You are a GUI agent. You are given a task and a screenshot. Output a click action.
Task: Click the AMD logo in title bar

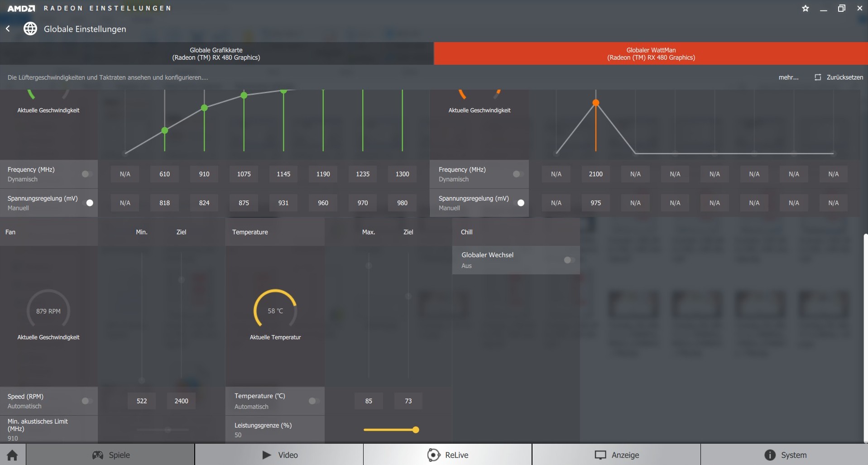[21, 8]
